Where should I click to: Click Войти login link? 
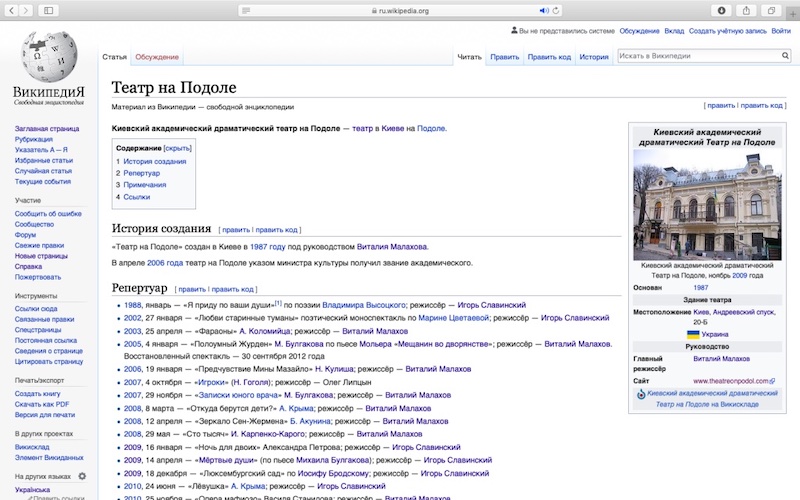coord(781,31)
